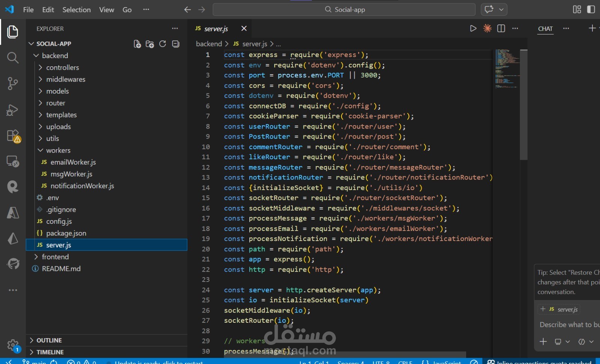
Task: Click the New File icon in Explorer
Action: [x=137, y=44]
